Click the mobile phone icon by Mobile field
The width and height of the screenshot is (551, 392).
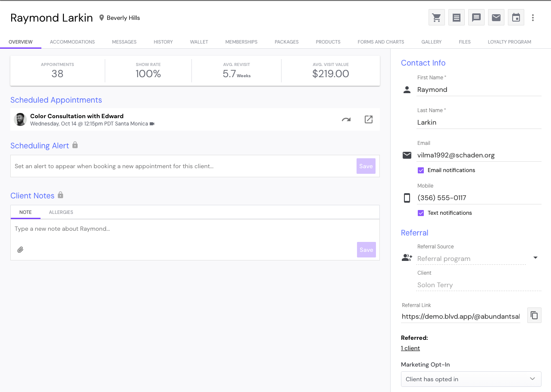[407, 198]
